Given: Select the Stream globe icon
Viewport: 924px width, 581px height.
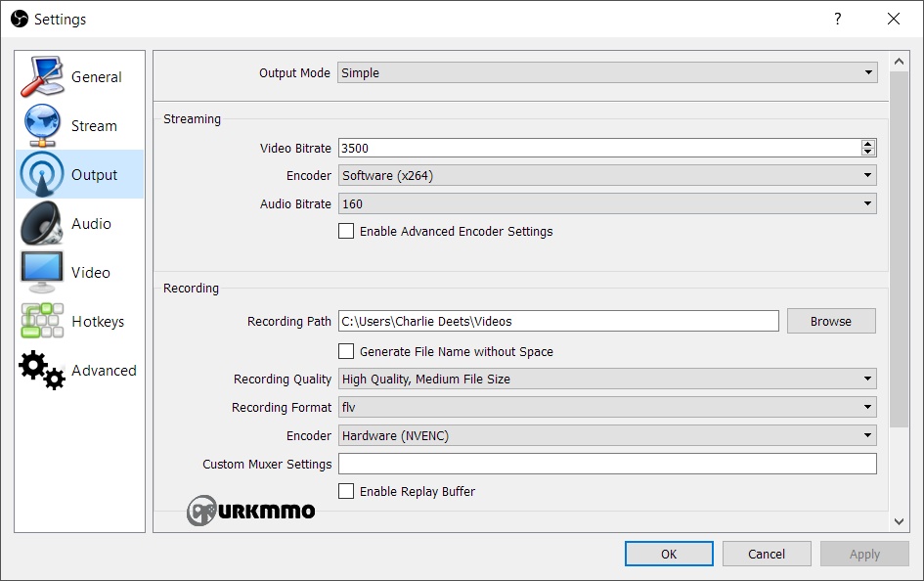Looking at the screenshot, I should point(42,125).
